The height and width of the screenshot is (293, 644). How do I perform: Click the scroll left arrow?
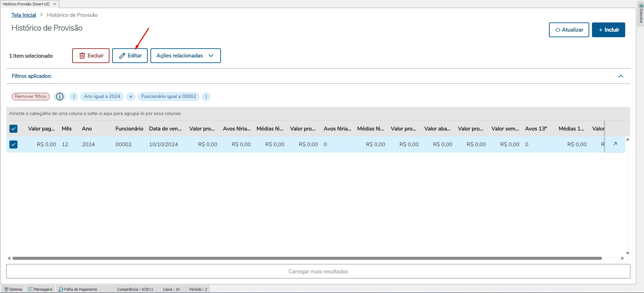pos(9,258)
